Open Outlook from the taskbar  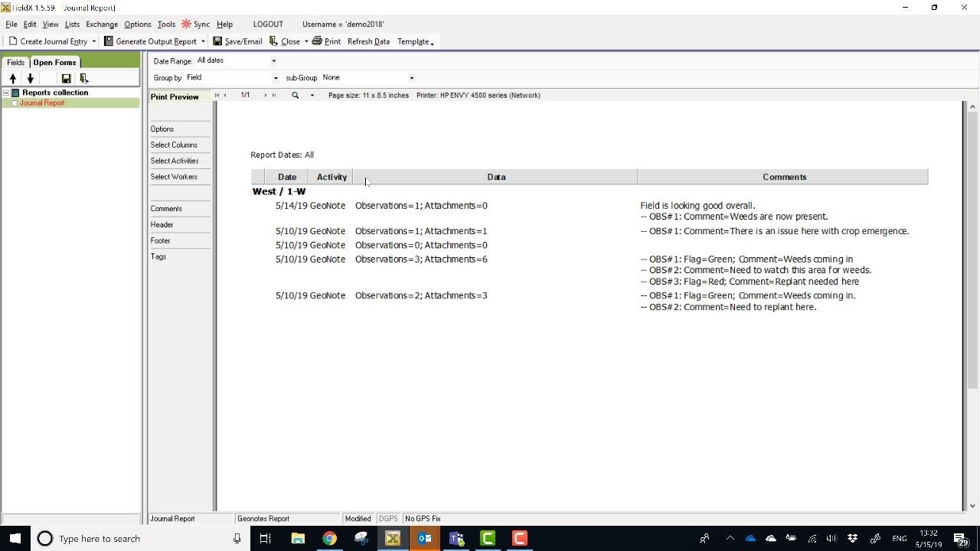pyautogui.click(x=424, y=539)
